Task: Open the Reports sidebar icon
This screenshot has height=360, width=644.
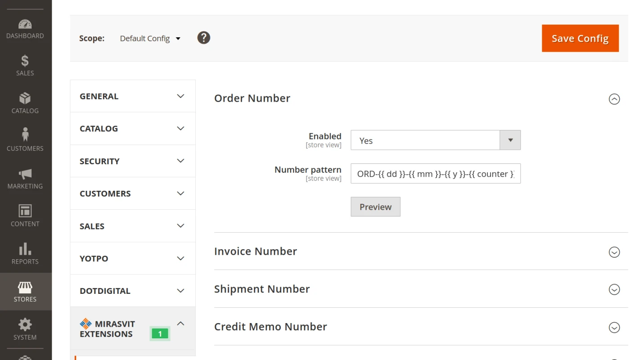Action: [x=25, y=253]
